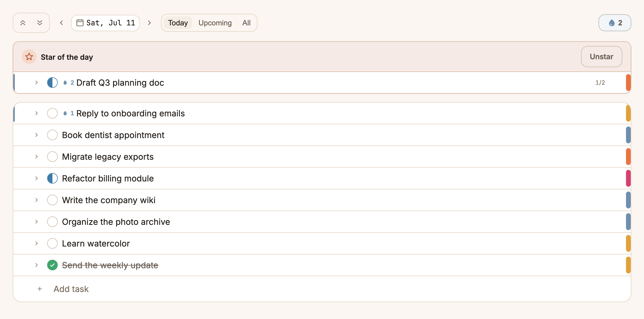Viewport: 644px width, 319px height.
Task: Click yellow color tag on Learn watercolor
Action: 628,243
